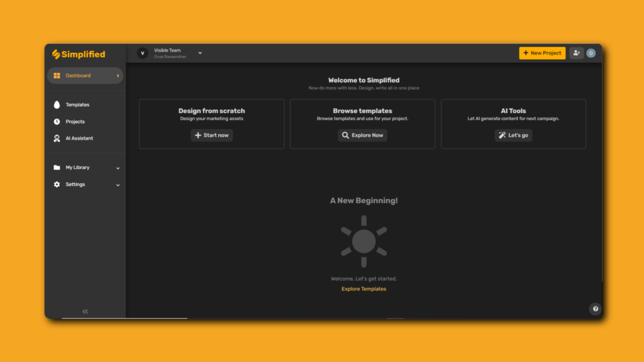Viewport: 644px width, 362px height.
Task: Open the Dashboard menu item
Action: 85,75
